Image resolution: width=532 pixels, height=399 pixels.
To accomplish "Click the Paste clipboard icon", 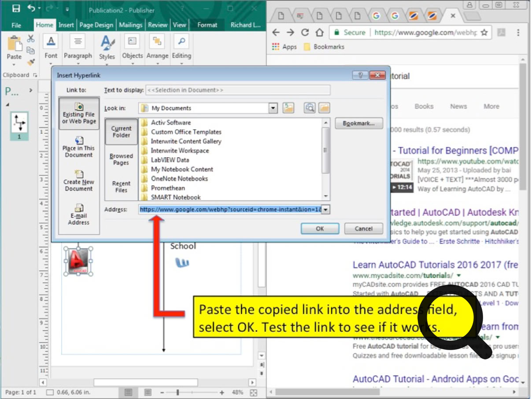I will 14,44.
